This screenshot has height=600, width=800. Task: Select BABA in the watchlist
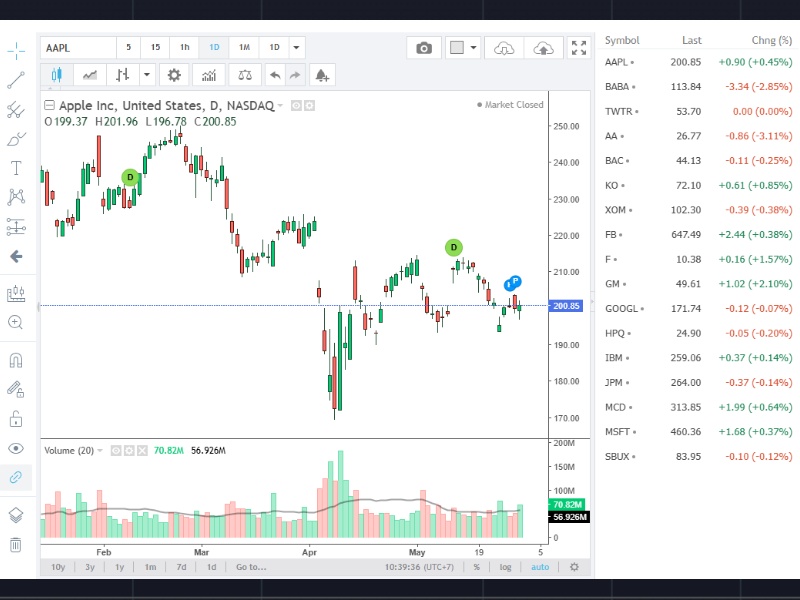coord(697,87)
